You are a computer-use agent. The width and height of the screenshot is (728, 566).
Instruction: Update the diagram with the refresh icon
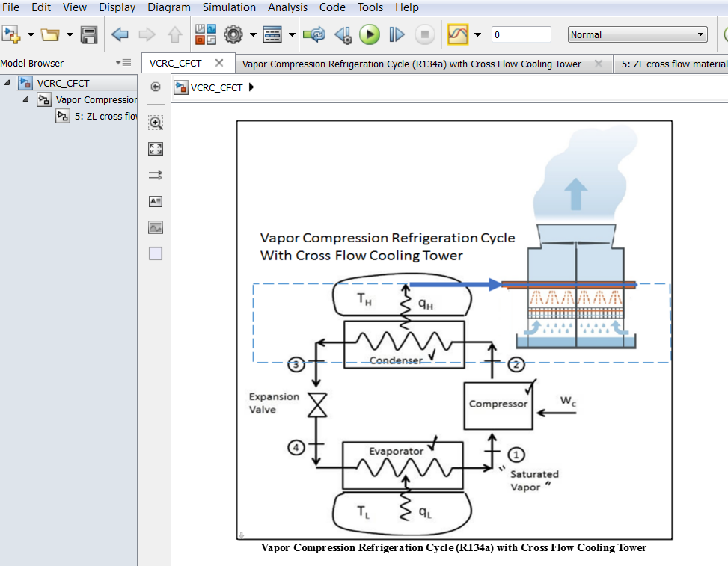313,34
